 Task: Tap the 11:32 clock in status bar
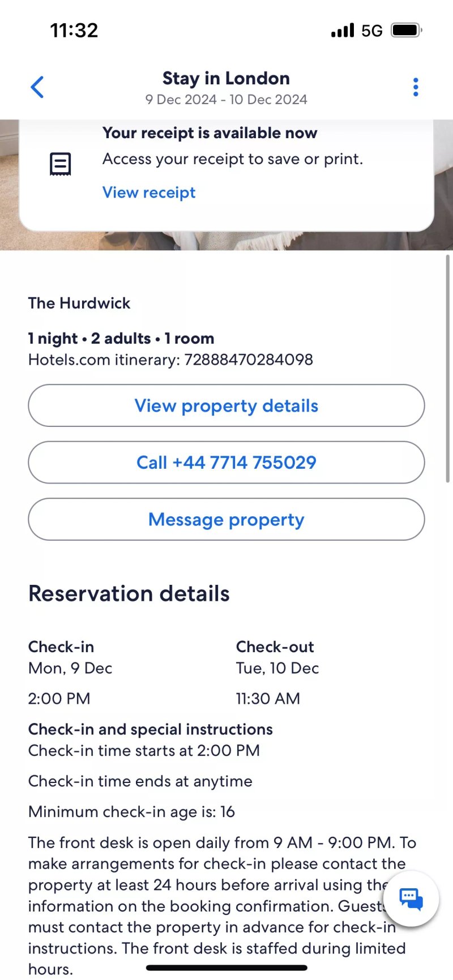pyautogui.click(x=74, y=30)
